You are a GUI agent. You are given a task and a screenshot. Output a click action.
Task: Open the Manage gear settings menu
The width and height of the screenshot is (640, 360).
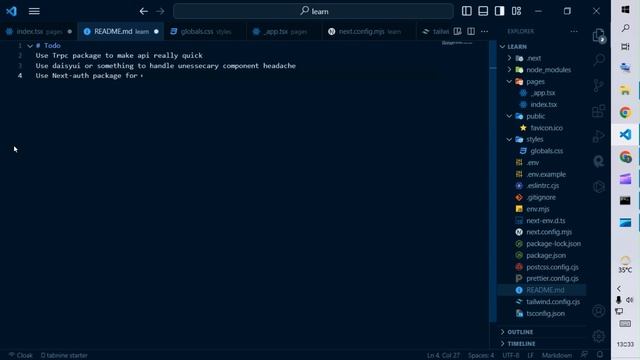coord(599,336)
